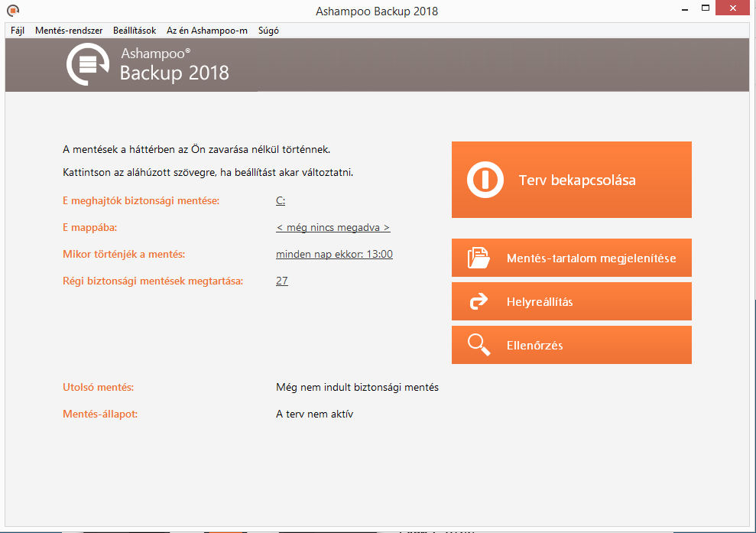
Task: Open the Beállítások menu
Action: (135, 31)
